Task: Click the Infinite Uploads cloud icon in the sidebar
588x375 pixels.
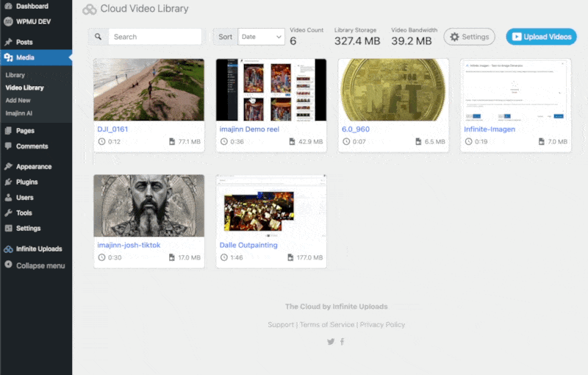Action: (8, 249)
